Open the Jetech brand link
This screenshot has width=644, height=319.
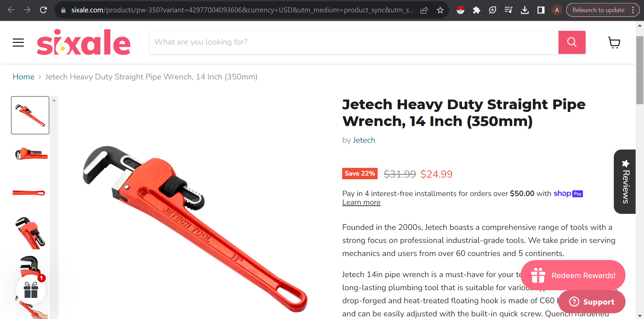[x=364, y=140]
